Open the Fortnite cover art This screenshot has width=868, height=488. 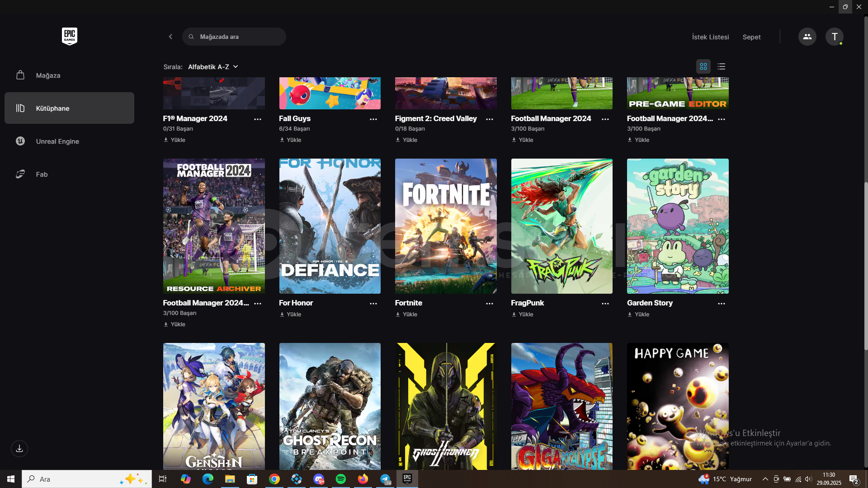coord(446,226)
